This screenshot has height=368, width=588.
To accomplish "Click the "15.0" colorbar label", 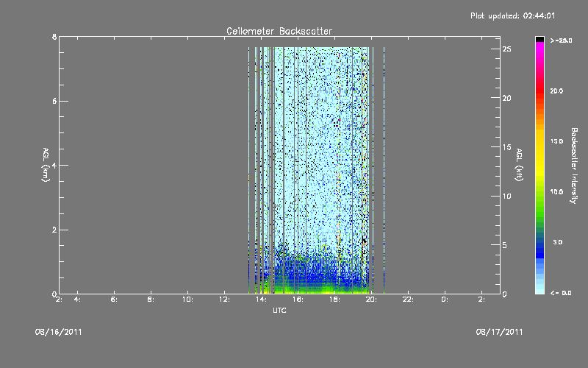I will 556,141.
